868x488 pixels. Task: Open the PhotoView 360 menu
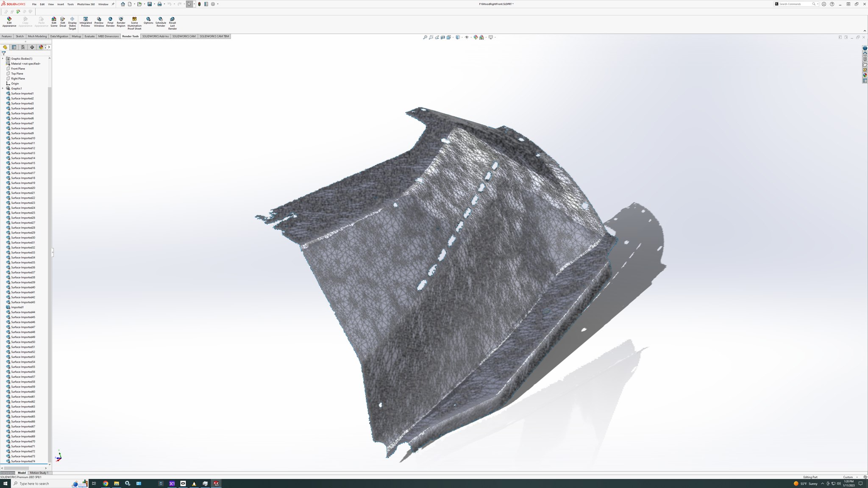coord(86,4)
